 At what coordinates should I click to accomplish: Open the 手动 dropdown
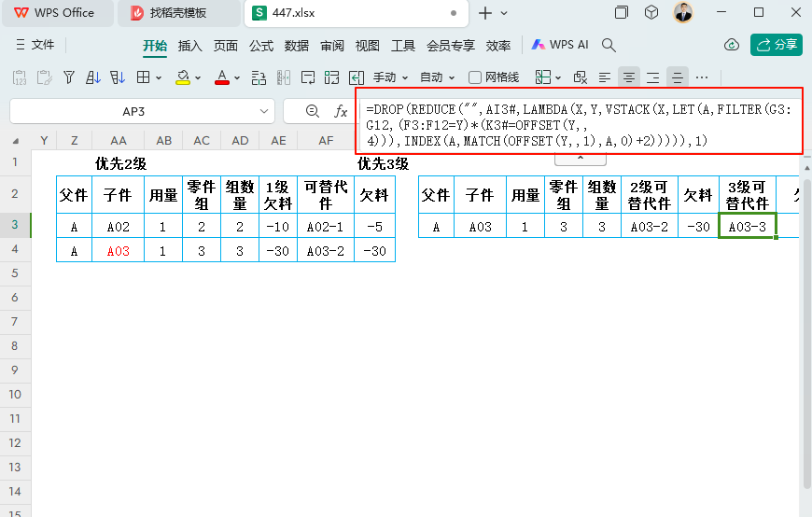390,77
